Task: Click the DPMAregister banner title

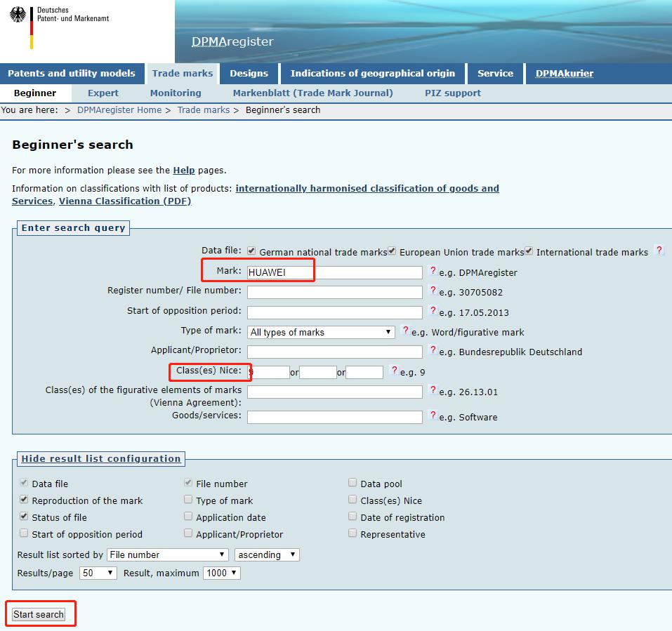Action: click(232, 41)
